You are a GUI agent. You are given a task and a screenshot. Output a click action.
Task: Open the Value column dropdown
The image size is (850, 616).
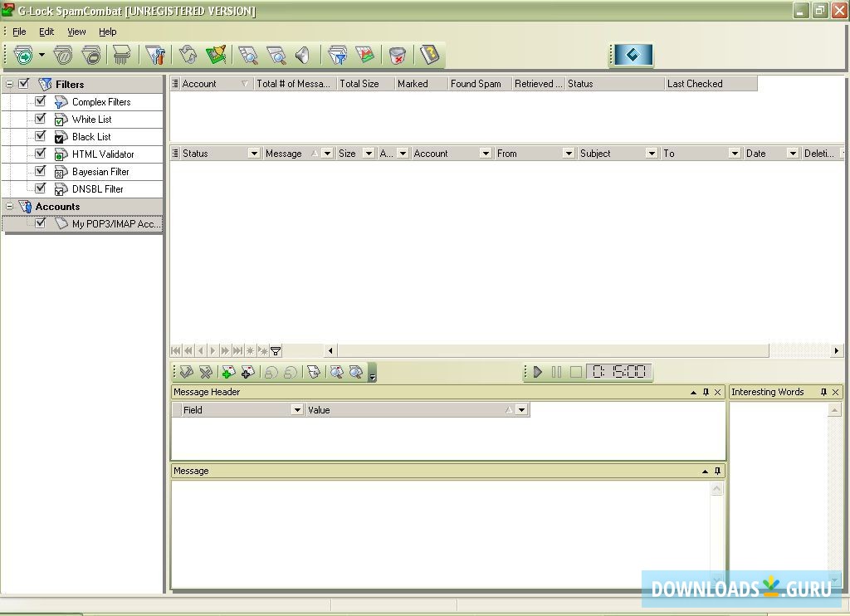(x=521, y=410)
